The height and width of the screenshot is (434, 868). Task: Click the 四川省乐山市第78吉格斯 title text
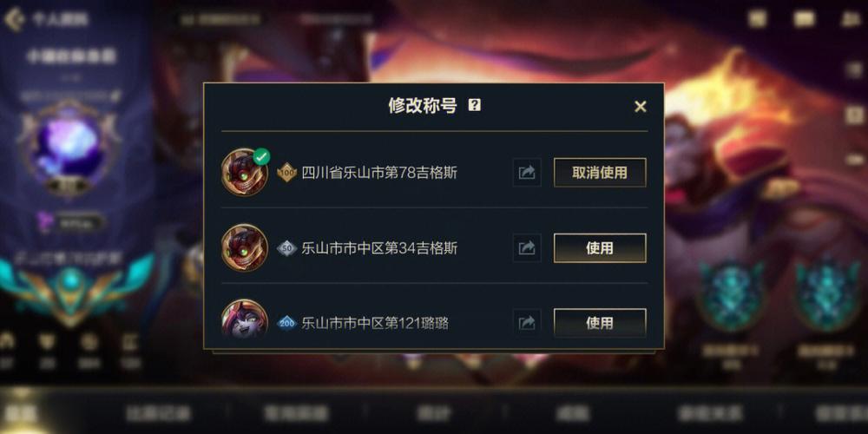click(379, 173)
